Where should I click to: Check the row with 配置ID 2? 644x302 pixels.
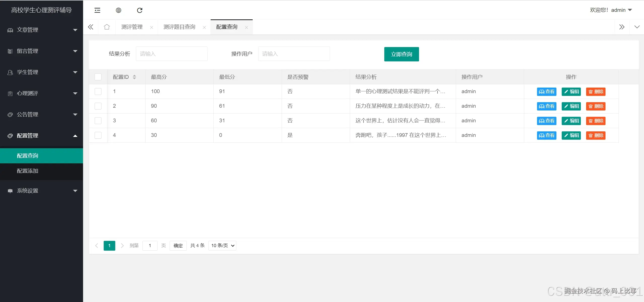(x=98, y=106)
